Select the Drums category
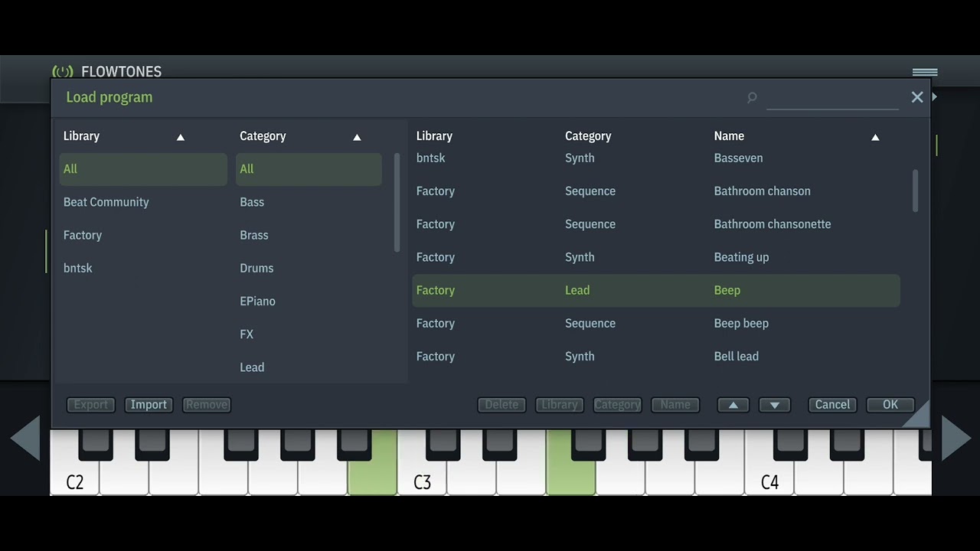 (x=309, y=268)
